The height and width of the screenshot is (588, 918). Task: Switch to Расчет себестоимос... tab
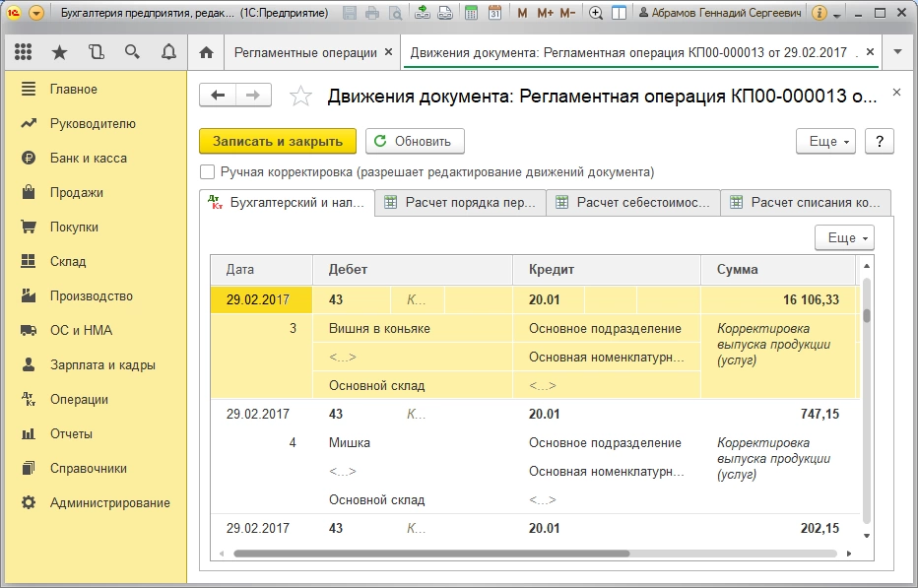coord(632,203)
